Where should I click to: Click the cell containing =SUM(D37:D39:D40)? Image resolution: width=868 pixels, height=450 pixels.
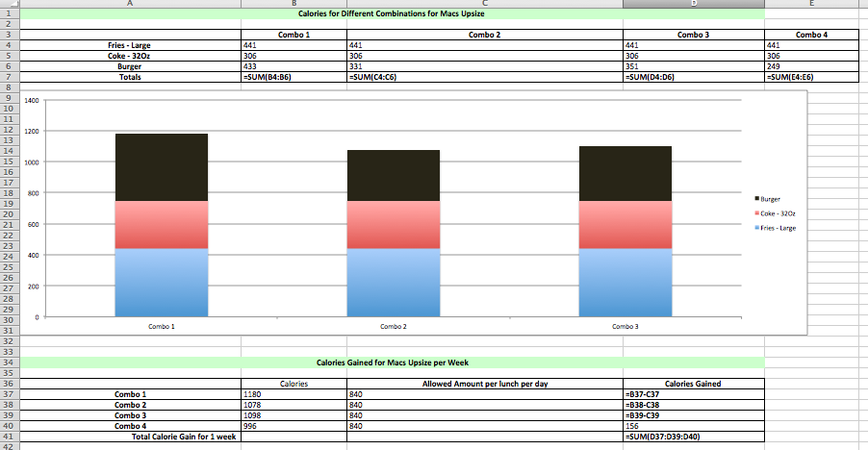click(x=694, y=437)
